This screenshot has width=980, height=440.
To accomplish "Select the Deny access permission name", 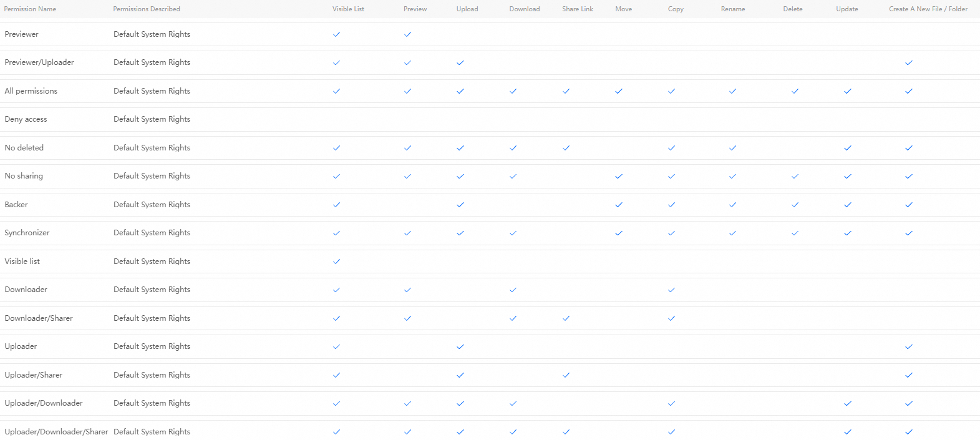I will (x=26, y=119).
